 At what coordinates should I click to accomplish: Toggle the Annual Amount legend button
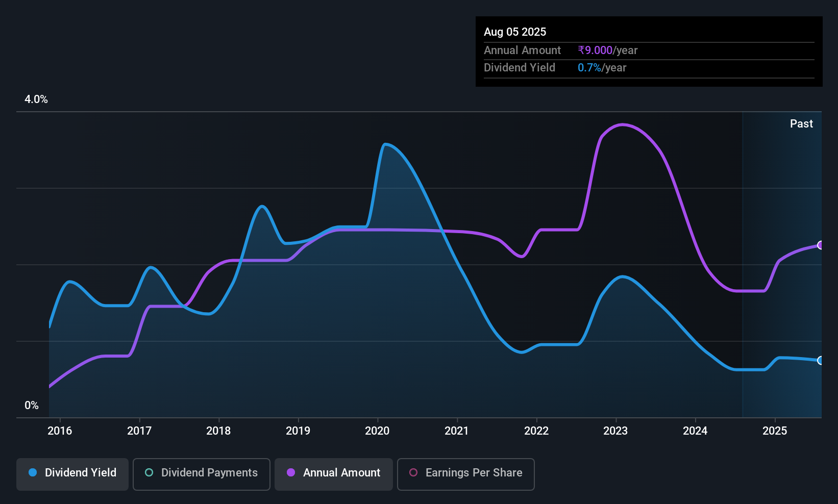pos(334,473)
